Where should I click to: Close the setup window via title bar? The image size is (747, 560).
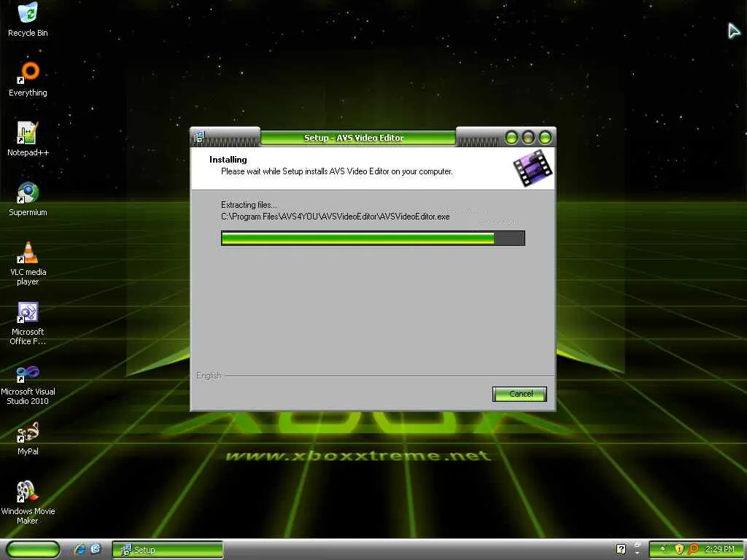(x=545, y=138)
